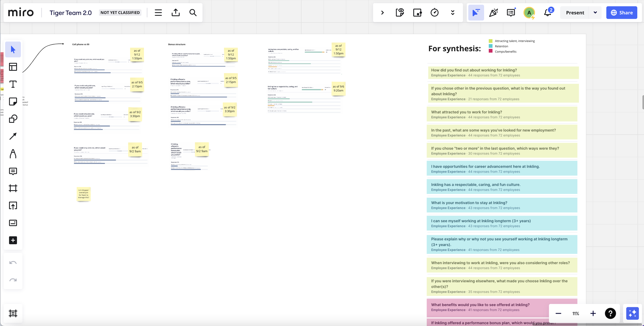Open the reactions party popper icon
This screenshot has width=644, height=326.
pos(493,13)
